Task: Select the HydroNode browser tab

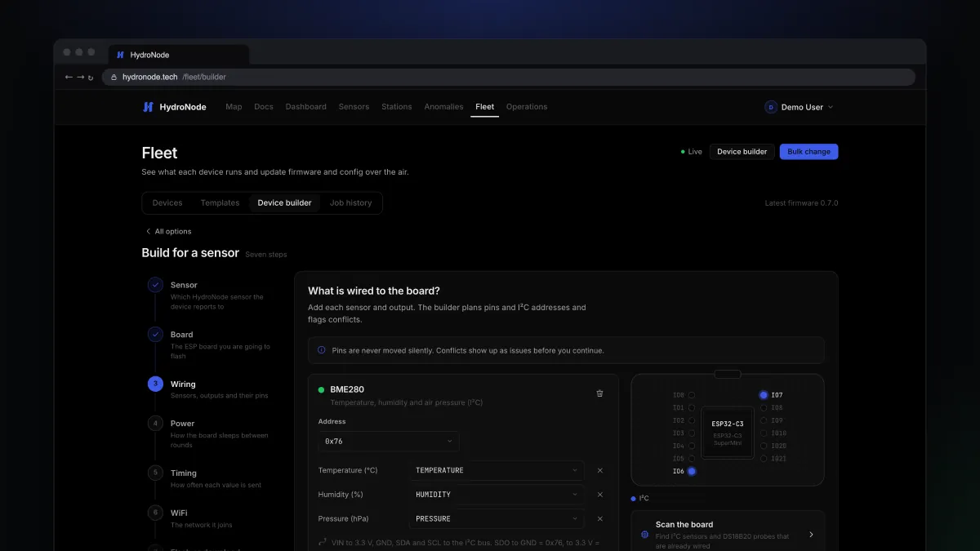Action: pyautogui.click(x=179, y=55)
